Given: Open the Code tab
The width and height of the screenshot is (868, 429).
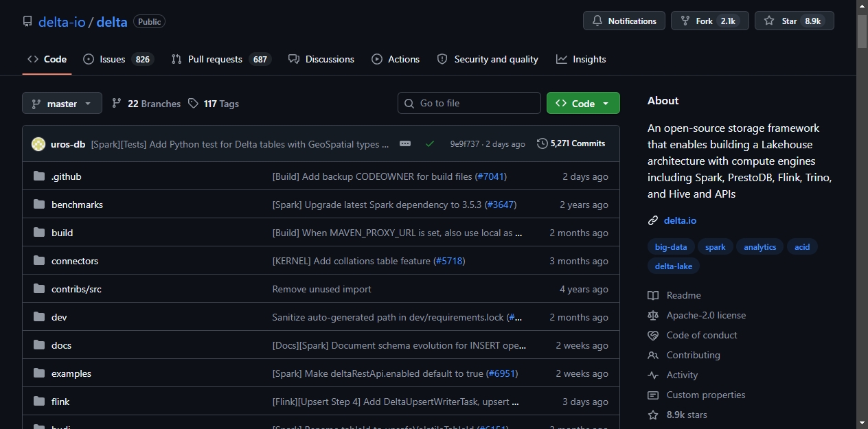Looking at the screenshot, I should coord(47,59).
